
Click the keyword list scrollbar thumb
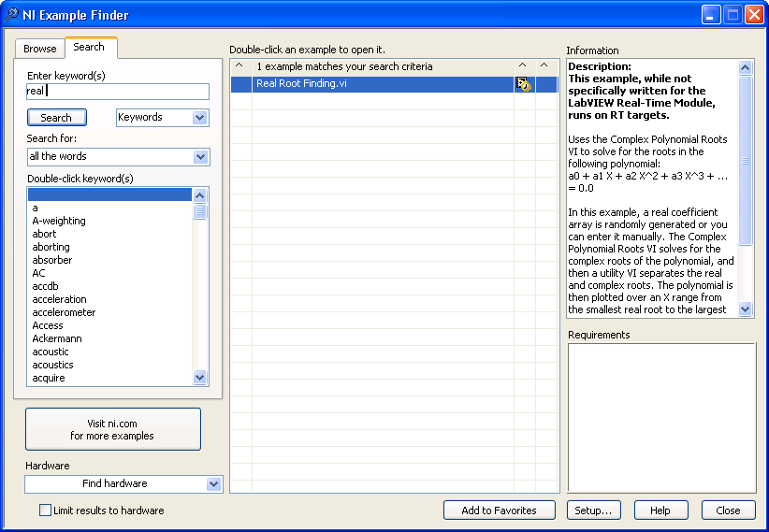[199, 212]
